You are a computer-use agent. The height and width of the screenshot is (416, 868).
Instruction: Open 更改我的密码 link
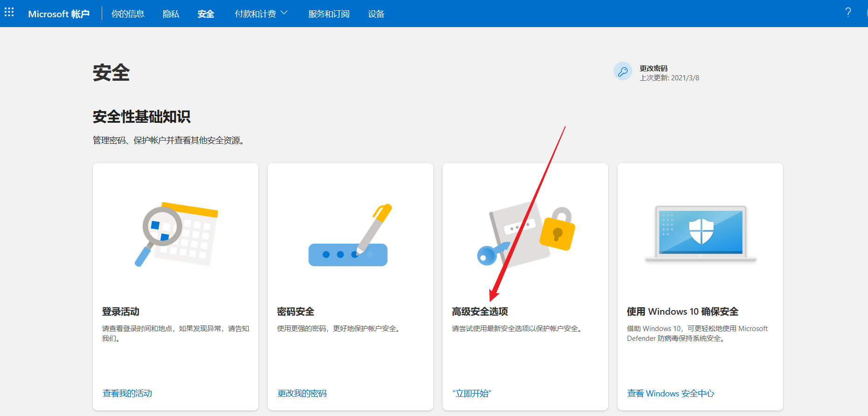(x=302, y=393)
